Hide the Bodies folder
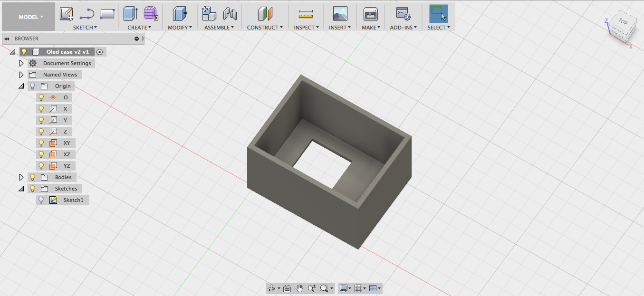 (x=32, y=177)
